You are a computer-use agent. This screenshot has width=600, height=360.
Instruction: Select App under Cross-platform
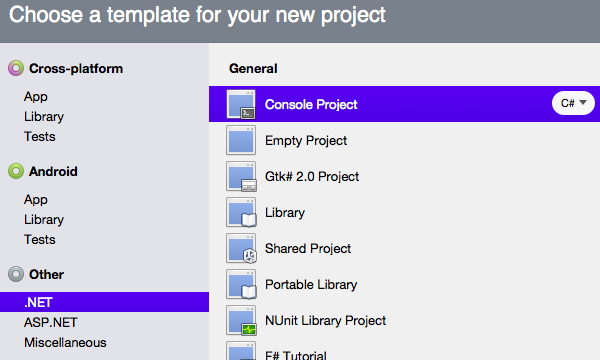pos(36,96)
